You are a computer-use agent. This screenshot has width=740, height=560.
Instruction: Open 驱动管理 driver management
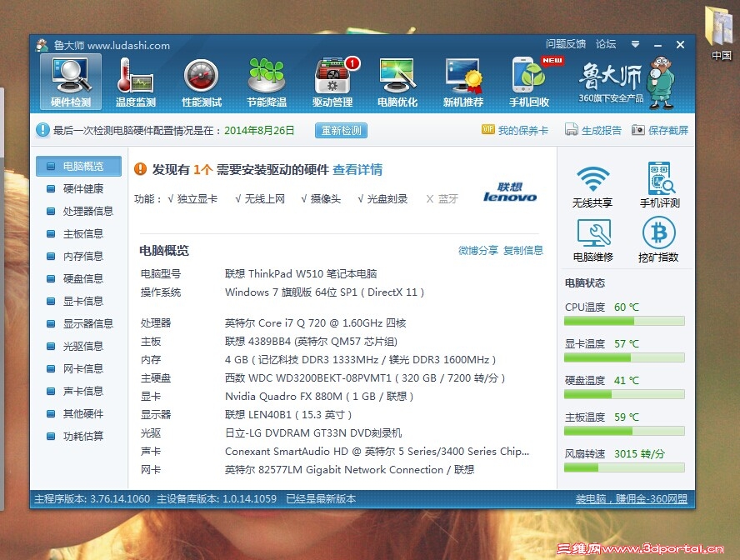332,81
